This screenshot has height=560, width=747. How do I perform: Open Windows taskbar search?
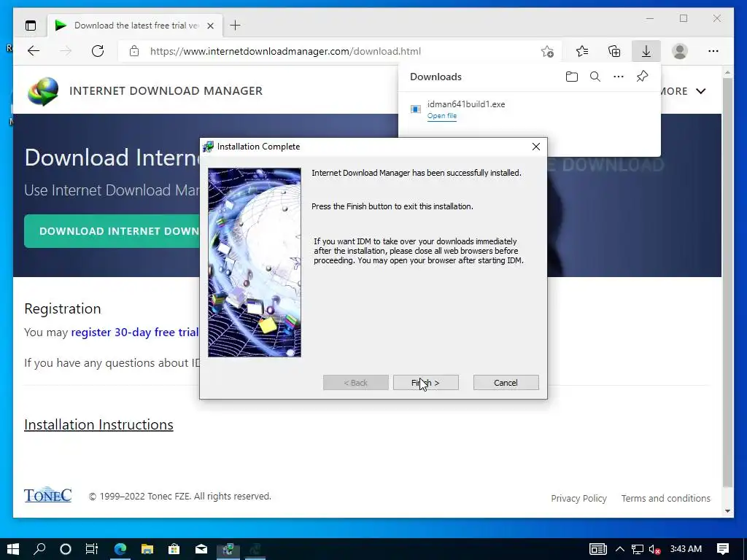pyautogui.click(x=39, y=549)
